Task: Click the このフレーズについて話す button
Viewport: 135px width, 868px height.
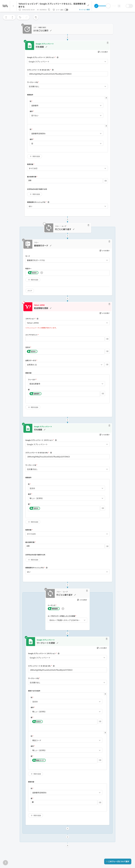Action: coord(117,861)
